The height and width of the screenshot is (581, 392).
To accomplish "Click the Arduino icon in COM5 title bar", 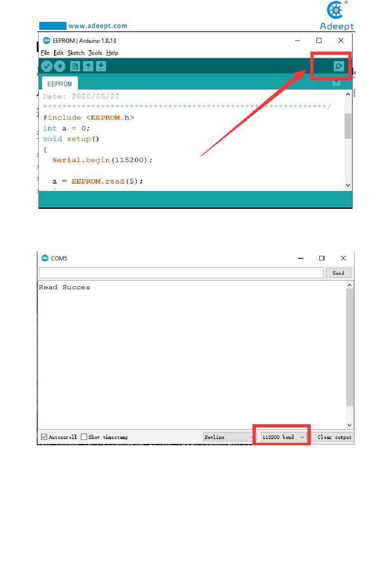I will pyautogui.click(x=45, y=258).
